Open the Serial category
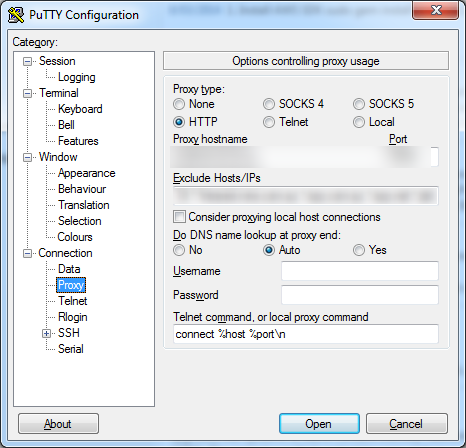Viewport: 466px width, 448px height. click(x=71, y=349)
